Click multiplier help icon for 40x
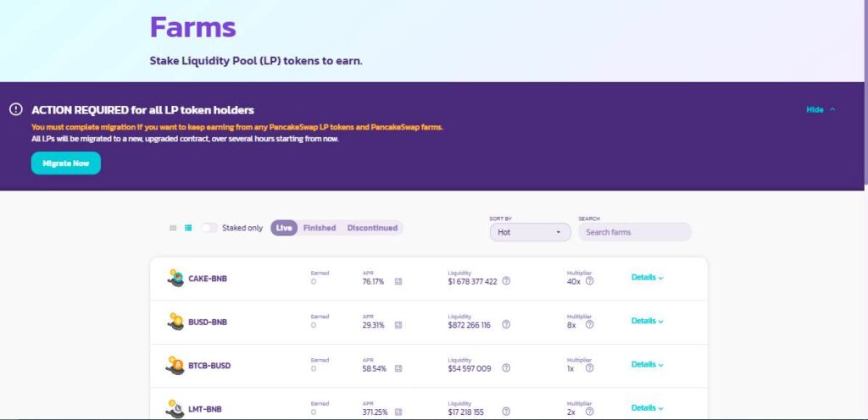Viewport: 868px width, 420px height. click(590, 281)
